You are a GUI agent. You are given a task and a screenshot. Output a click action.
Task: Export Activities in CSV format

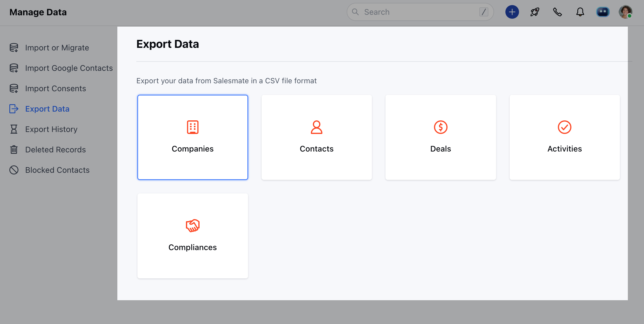pyautogui.click(x=565, y=138)
